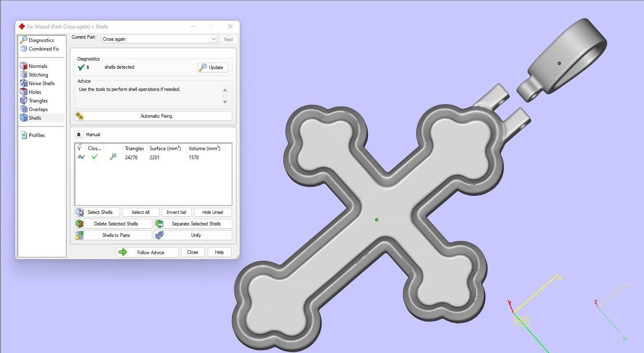Screen dimensions: 644x353
Task: Click the diagnostics green checkmark icon
Action: click(x=81, y=67)
